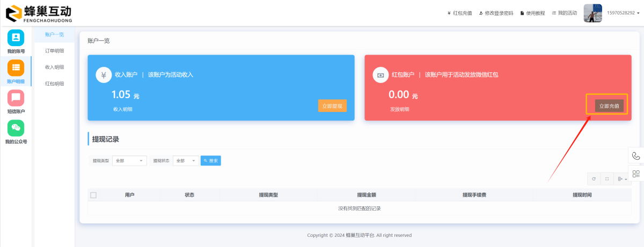Click the phone contact floating icon
Image resolution: width=644 pixels, height=247 pixels.
636,156
